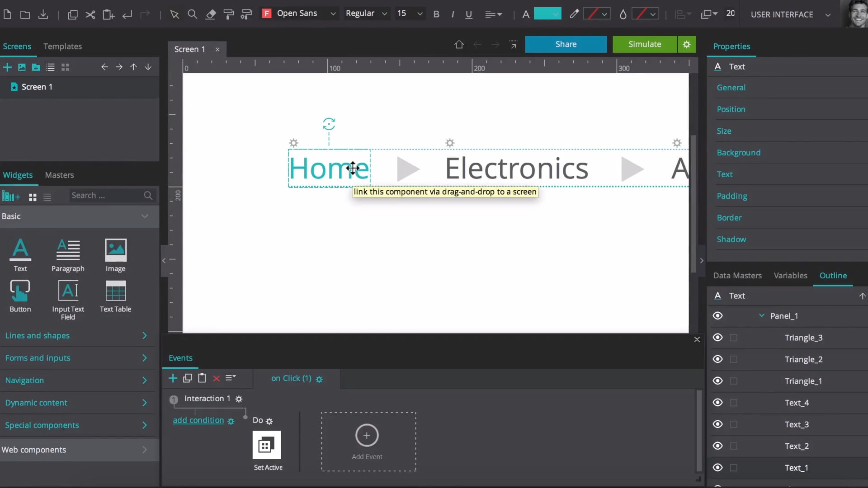
Task: Select the Button widget
Action: [x=20, y=296]
